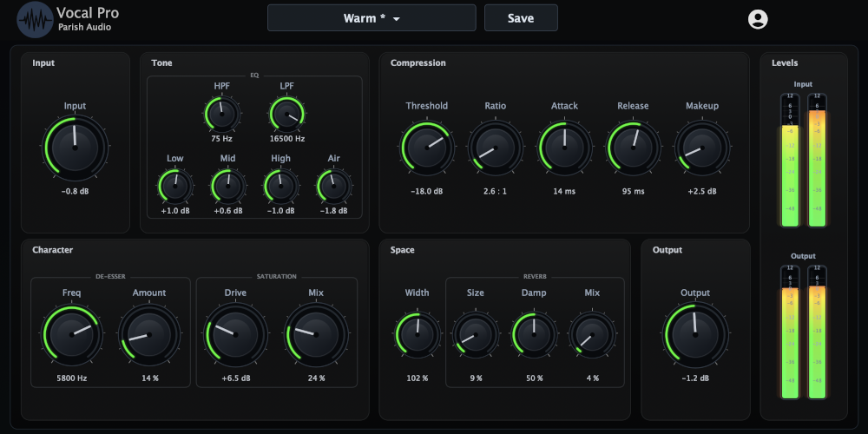
Task: Click the 14 ms attack value
Action: pos(564,192)
